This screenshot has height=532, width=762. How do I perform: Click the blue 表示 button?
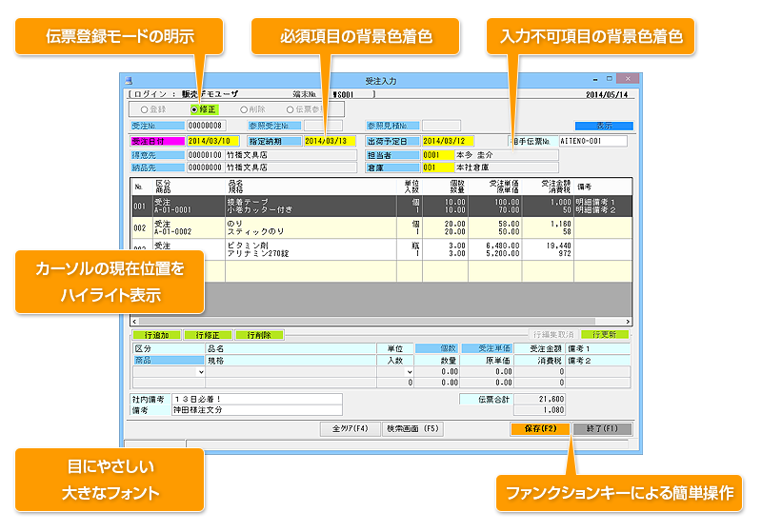(604, 126)
